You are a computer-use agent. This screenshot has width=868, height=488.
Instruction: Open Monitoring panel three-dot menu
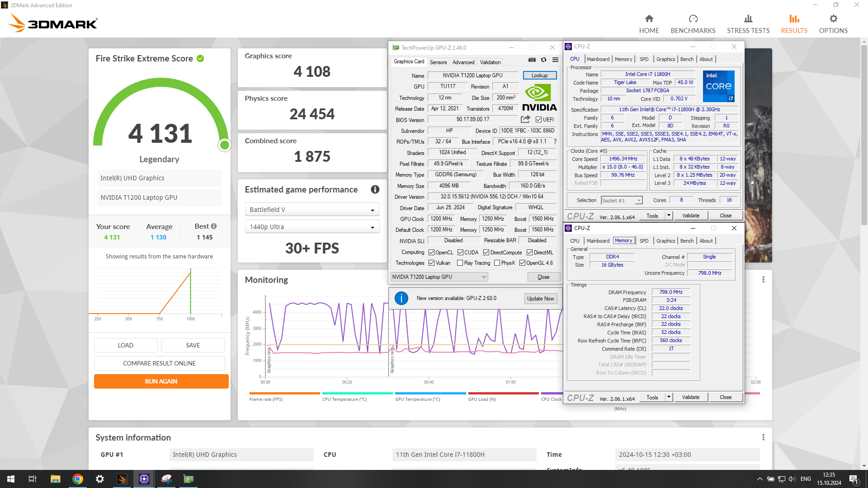pyautogui.click(x=763, y=280)
